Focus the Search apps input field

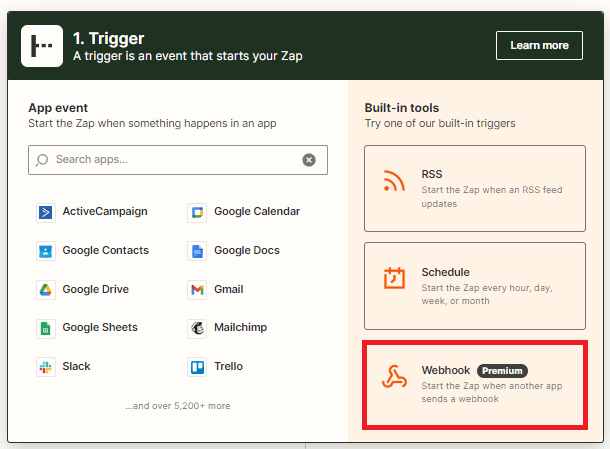coord(178,160)
